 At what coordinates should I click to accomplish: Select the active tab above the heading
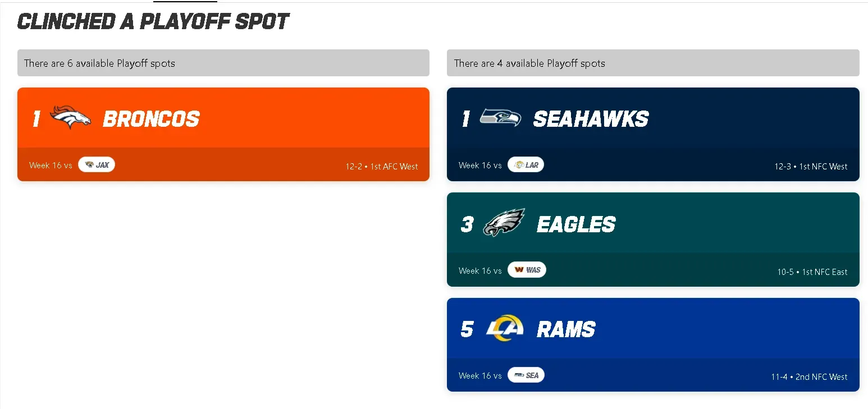[185, 2]
